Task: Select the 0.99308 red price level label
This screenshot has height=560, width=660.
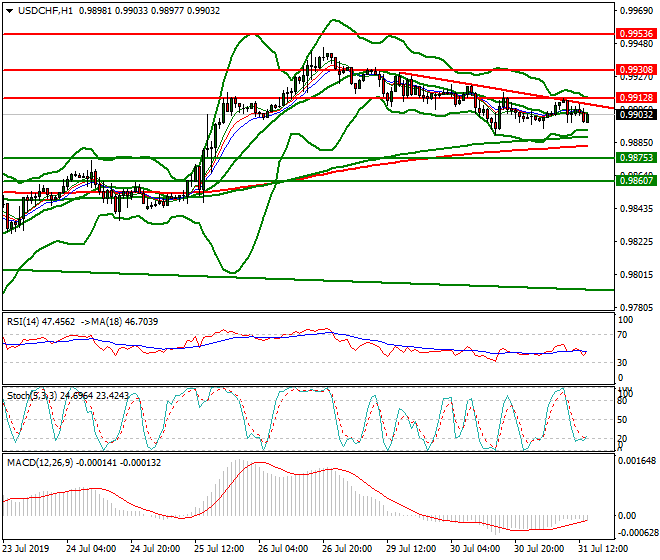Action: (636, 69)
